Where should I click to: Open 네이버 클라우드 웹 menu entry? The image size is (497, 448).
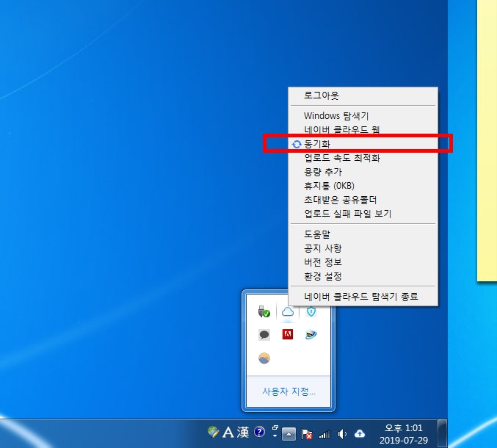pos(363,130)
